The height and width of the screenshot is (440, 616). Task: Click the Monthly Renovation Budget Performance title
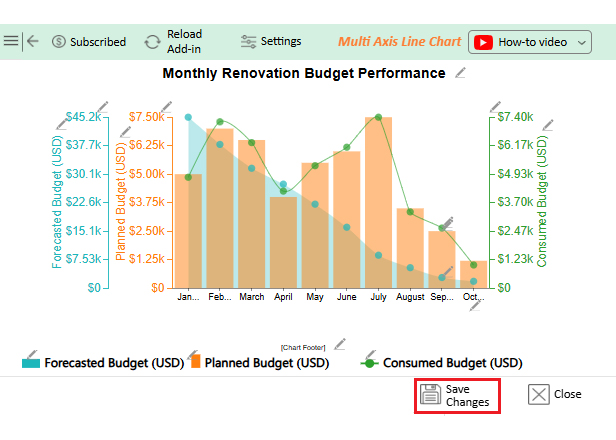coord(303,74)
